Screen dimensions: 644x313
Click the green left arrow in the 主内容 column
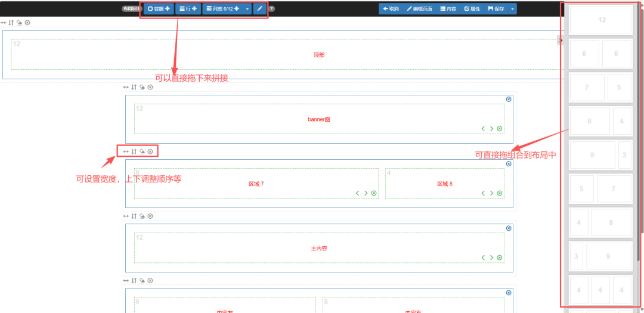(x=484, y=258)
